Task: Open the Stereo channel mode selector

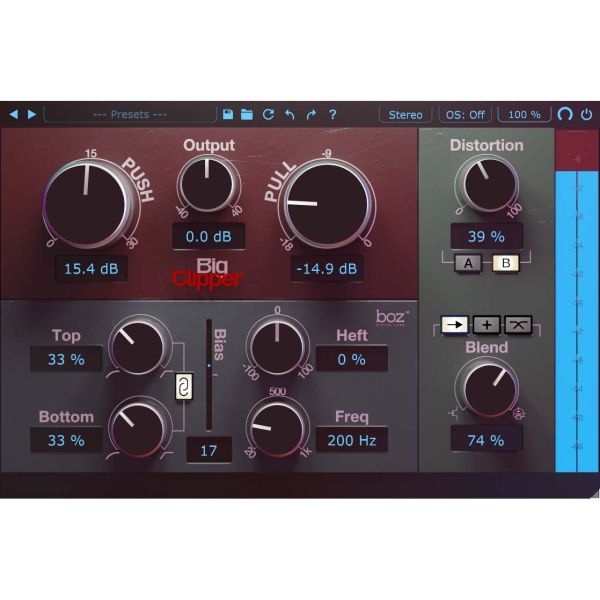Action: tap(405, 114)
